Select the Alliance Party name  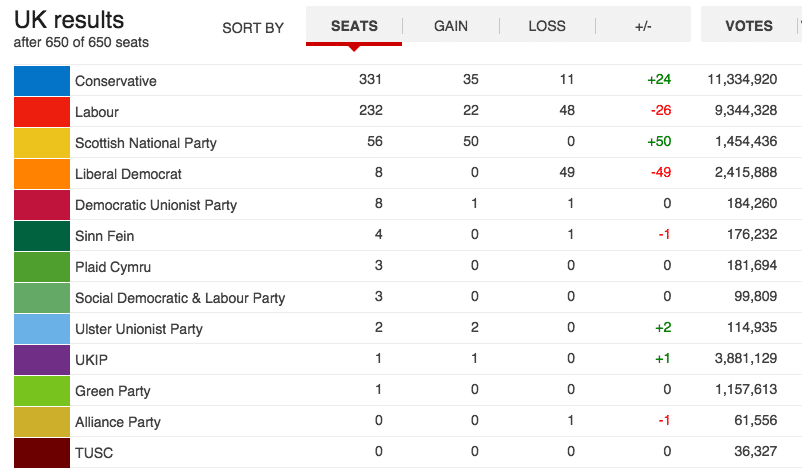click(x=118, y=422)
